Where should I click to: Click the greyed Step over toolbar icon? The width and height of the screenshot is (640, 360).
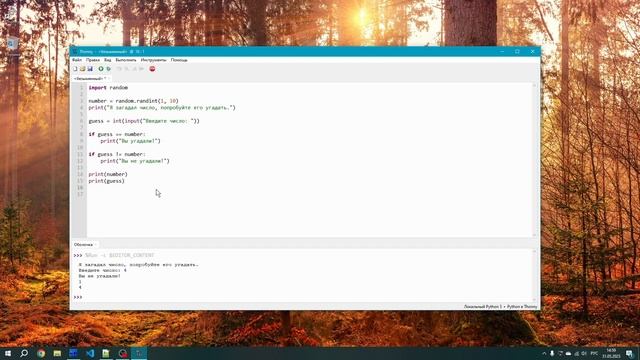click(119, 69)
